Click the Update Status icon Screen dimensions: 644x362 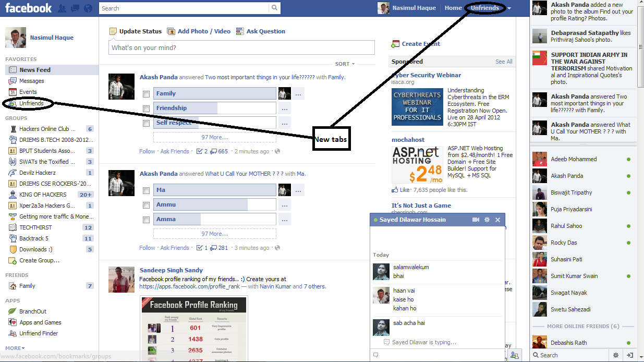[113, 31]
